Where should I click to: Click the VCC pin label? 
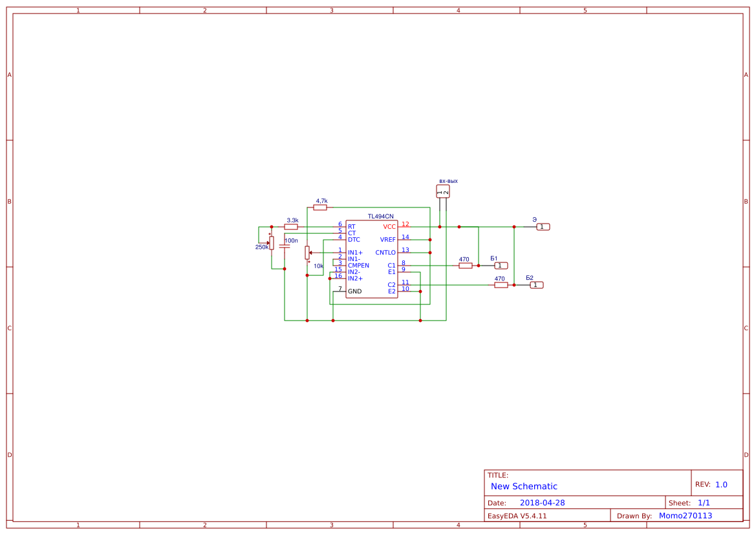pyautogui.click(x=389, y=227)
